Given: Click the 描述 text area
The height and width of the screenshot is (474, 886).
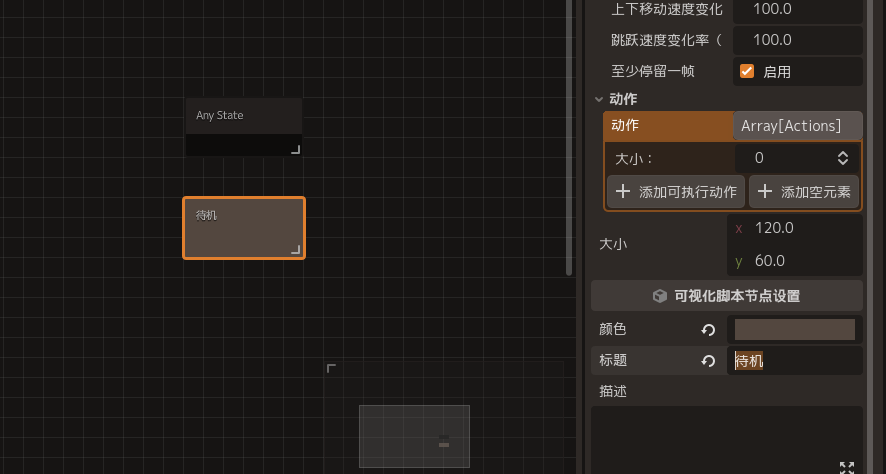Looking at the screenshot, I should 727,440.
